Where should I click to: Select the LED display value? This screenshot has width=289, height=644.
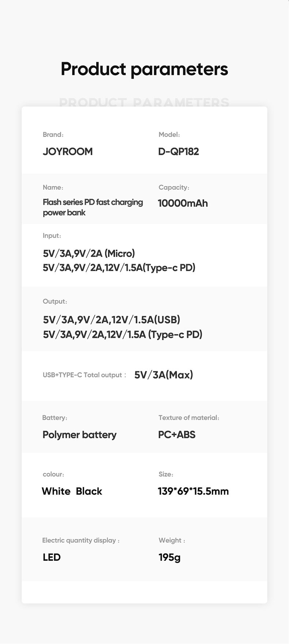point(52,557)
